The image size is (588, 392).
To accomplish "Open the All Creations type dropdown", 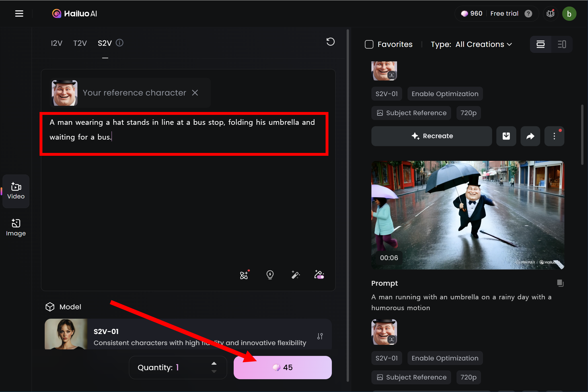I will pos(484,44).
